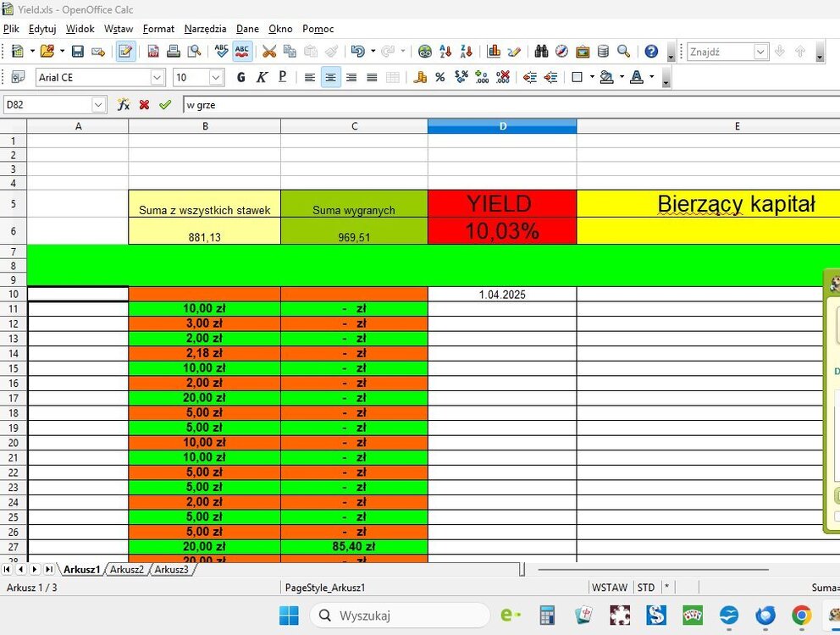The image size is (840, 635).
Task: Insert a hyperlink via globe icon
Action: [425, 52]
